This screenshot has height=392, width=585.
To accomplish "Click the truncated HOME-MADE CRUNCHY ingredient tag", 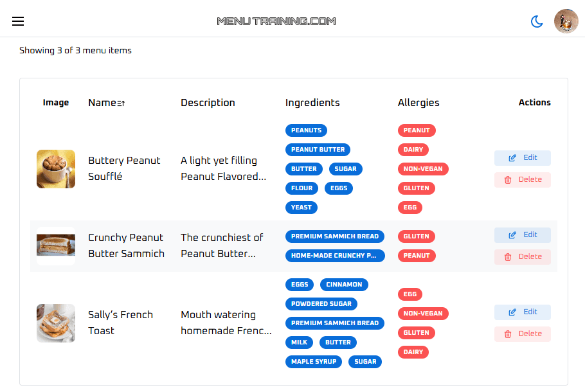I will [x=335, y=256].
